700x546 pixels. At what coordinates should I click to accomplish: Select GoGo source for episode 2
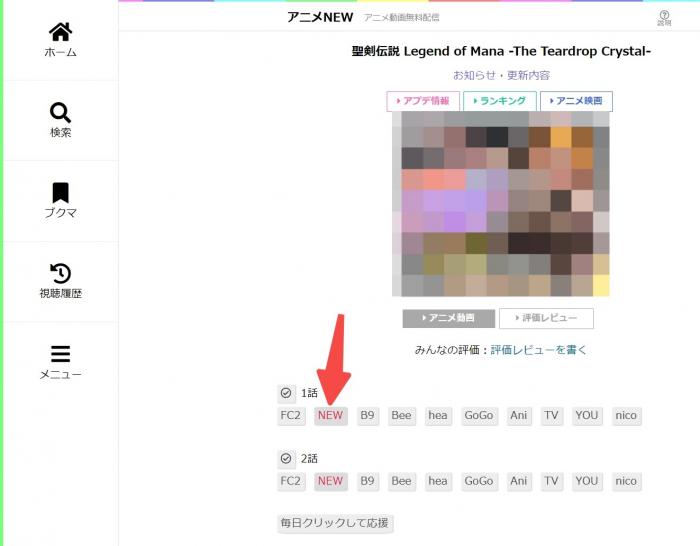pyautogui.click(x=479, y=481)
